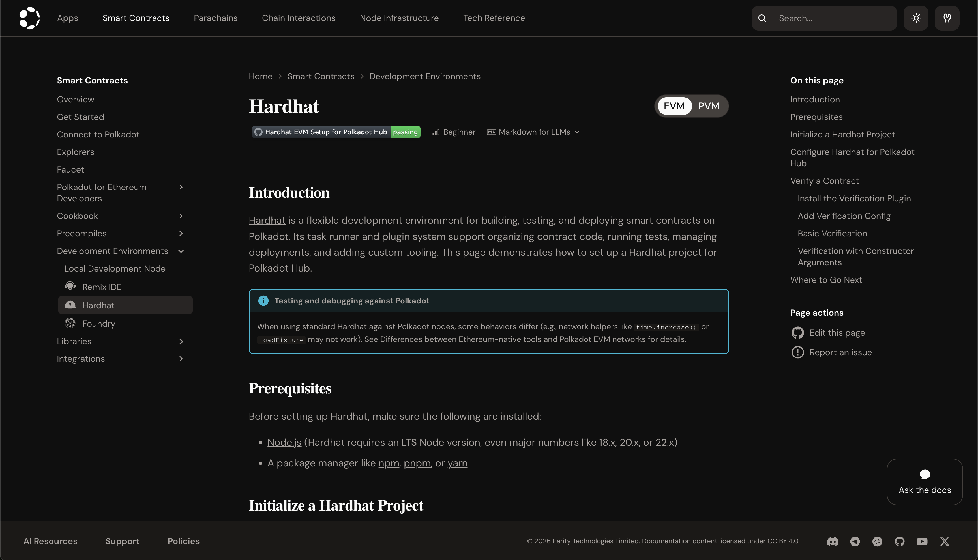The image size is (978, 560).
Task: Focus the Search input field
Action: point(824,18)
